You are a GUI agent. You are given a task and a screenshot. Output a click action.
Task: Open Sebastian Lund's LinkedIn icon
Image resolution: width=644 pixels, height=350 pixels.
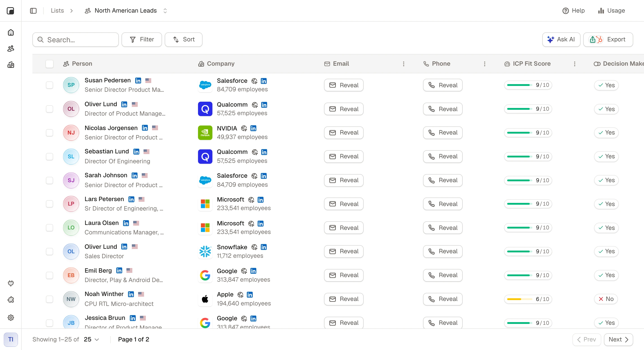pos(136,152)
